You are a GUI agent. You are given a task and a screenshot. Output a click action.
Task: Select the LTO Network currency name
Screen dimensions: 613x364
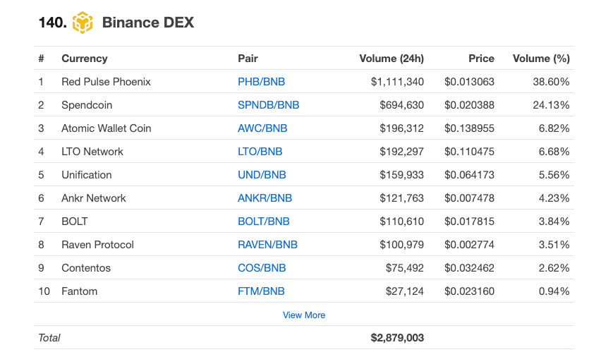92,152
